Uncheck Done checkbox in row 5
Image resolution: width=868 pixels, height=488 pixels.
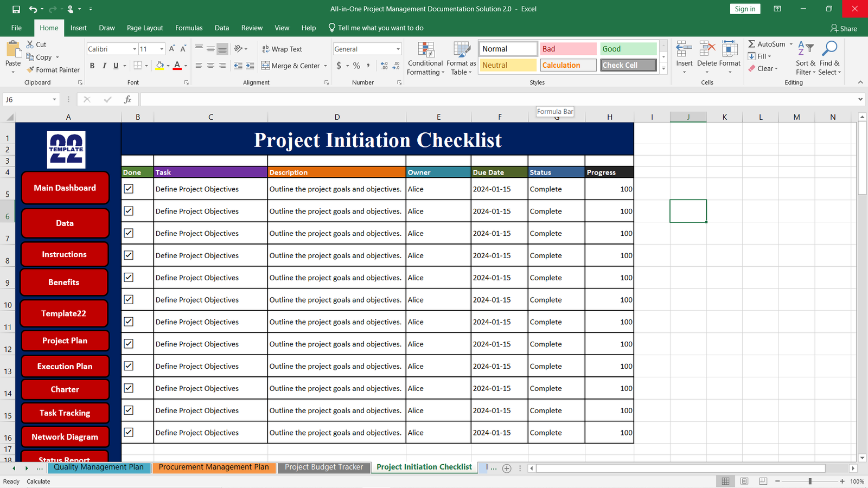(129, 189)
